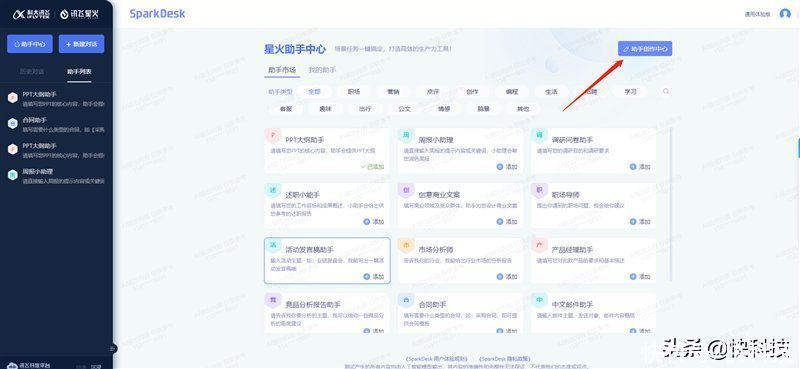Open the 中文邮件助手 card title
The height and width of the screenshot is (369, 800).
[572, 305]
